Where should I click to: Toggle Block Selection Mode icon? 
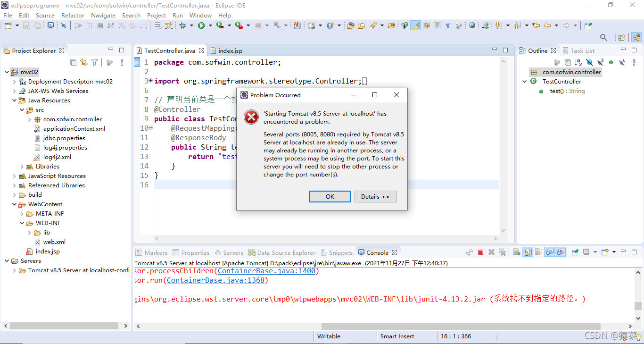tap(437, 25)
